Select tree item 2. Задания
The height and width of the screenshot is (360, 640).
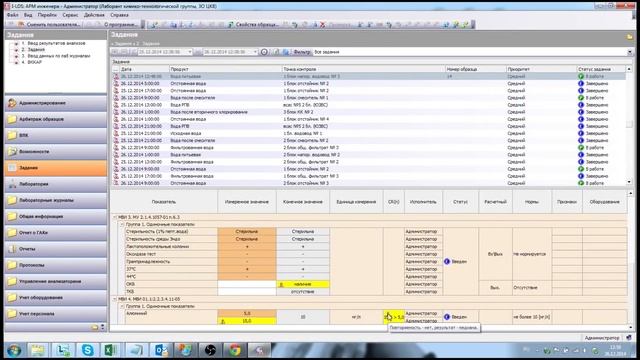tap(33, 49)
